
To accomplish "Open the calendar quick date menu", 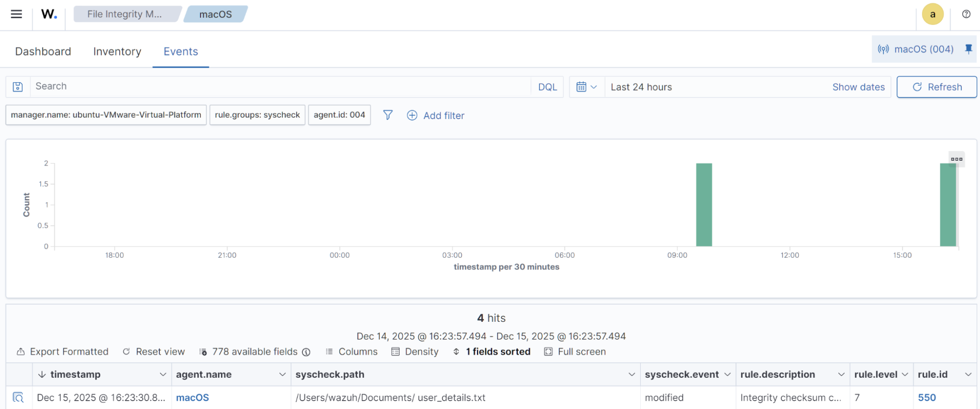I will click(x=586, y=87).
